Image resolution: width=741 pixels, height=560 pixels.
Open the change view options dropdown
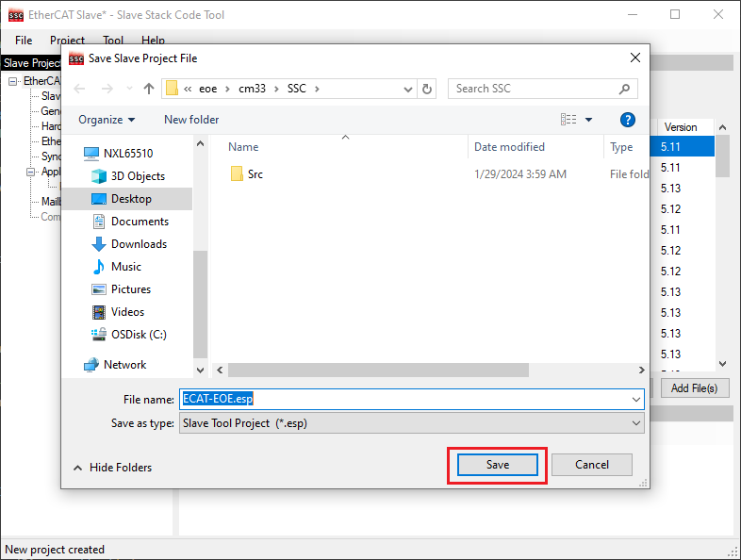589,120
